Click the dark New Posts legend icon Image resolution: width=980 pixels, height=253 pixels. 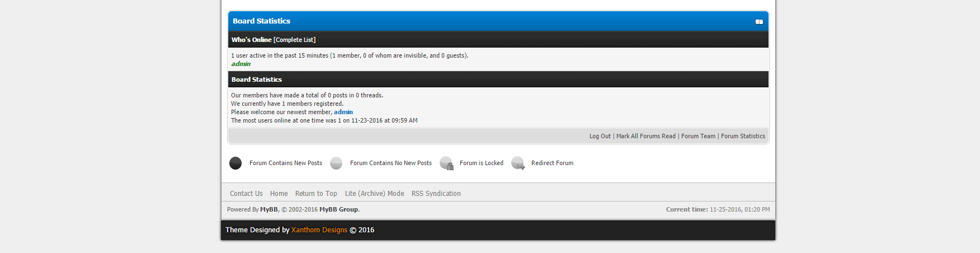pos(235,163)
